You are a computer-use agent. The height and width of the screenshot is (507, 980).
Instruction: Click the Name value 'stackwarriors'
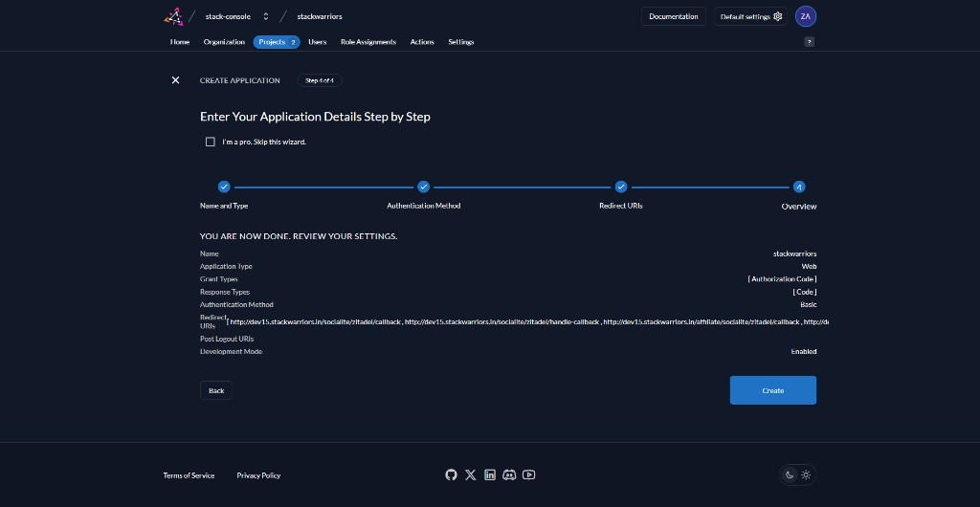(x=794, y=254)
